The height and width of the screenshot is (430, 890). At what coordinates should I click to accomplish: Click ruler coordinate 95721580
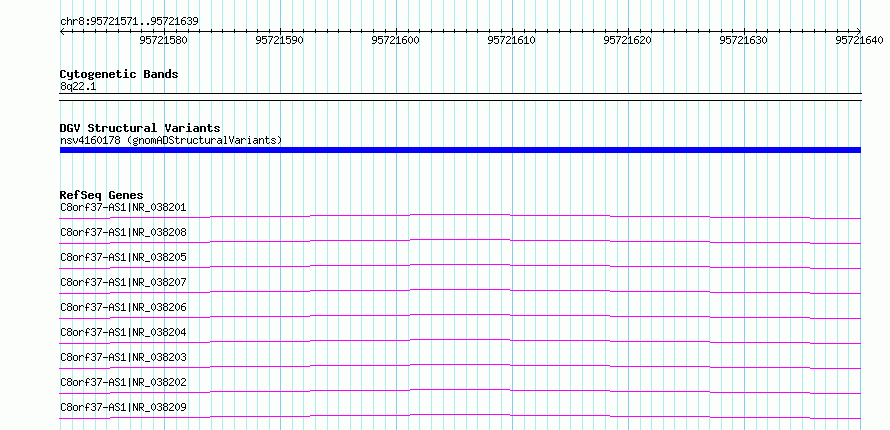(163, 40)
